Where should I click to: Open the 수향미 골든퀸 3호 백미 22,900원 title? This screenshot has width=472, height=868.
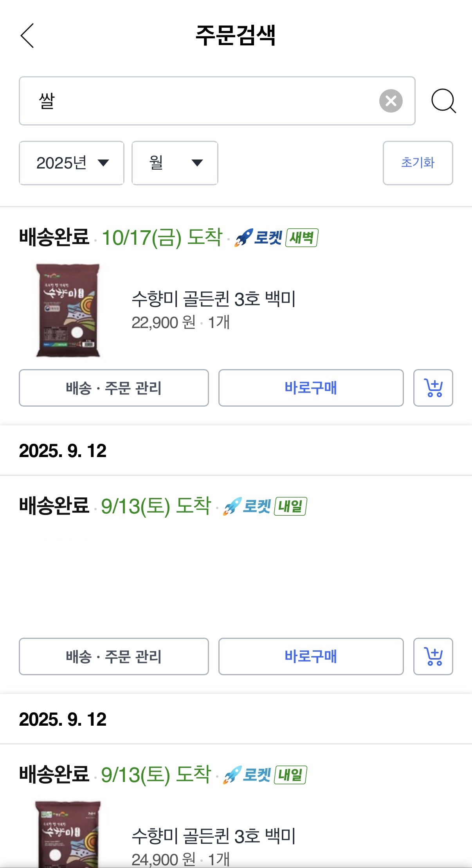coord(214,299)
